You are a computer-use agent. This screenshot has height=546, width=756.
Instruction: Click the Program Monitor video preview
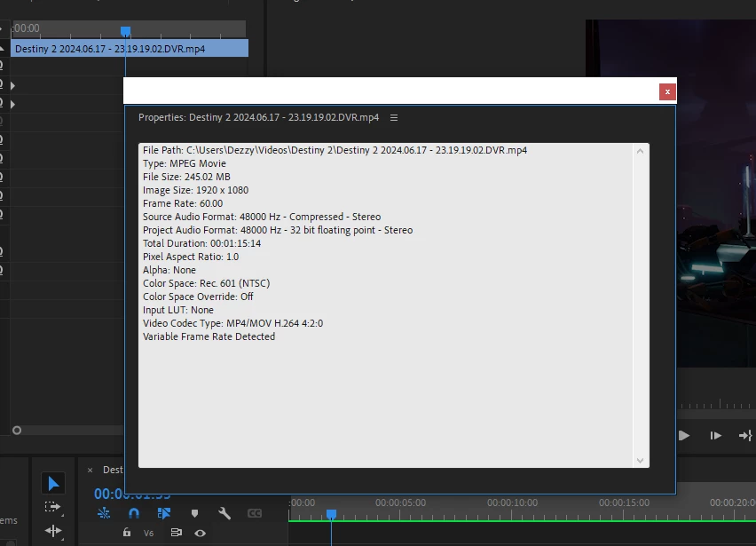[716, 193]
